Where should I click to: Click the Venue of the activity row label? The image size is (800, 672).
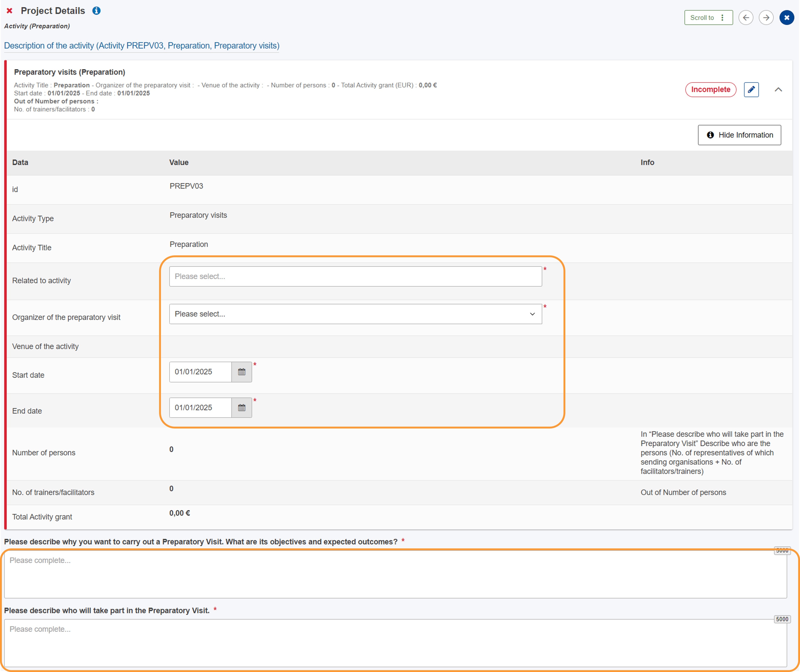point(45,346)
